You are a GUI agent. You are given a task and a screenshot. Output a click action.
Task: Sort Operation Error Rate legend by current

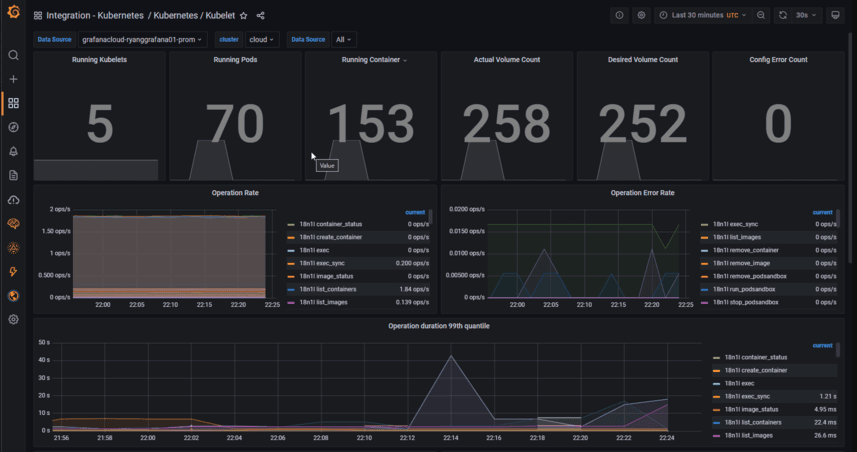click(822, 212)
